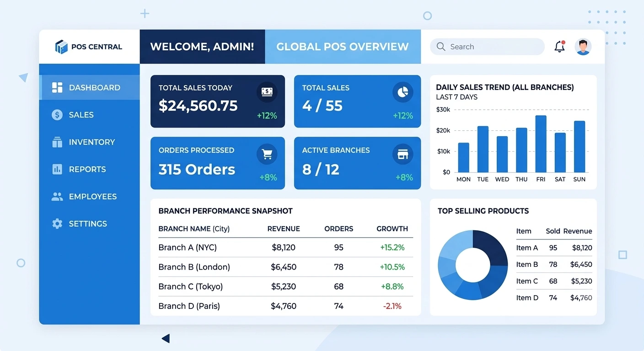Click the Employees people icon
This screenshot has height=351, width=644.
tap(57, 197)
